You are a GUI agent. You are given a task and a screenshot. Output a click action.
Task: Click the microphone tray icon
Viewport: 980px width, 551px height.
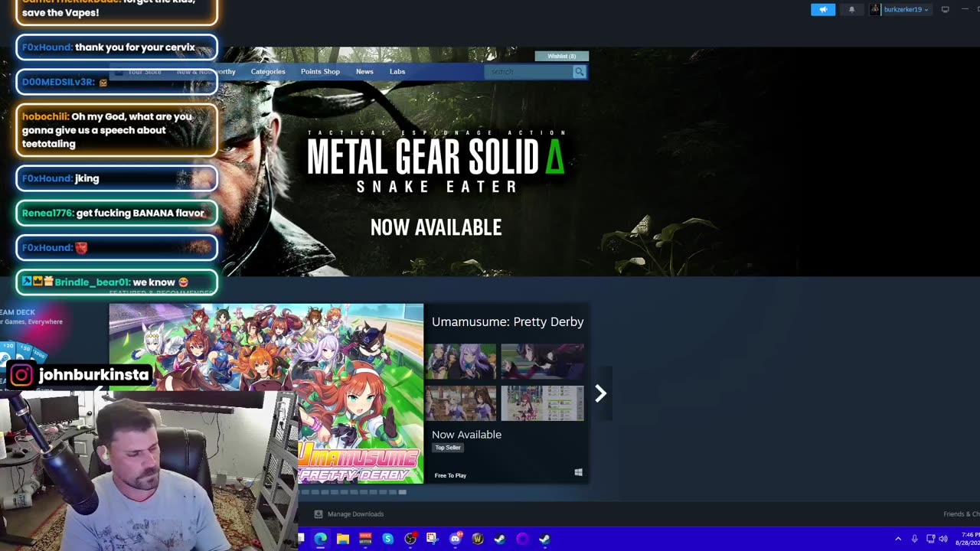point(914,539)
